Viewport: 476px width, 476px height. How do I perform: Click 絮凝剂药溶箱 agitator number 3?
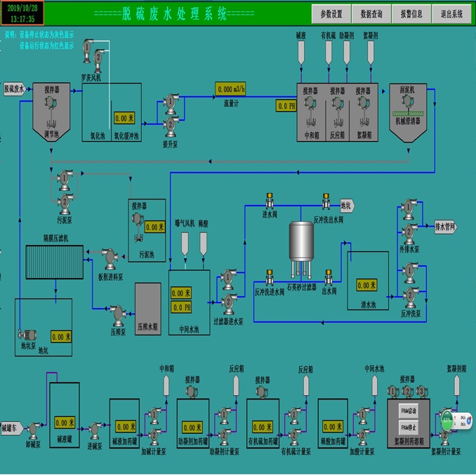coord(422,392)
